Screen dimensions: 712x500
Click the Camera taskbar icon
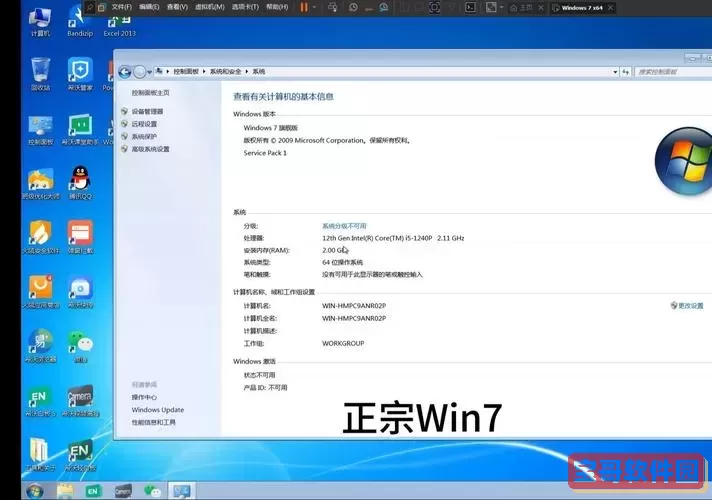click(x=123, y=491)
